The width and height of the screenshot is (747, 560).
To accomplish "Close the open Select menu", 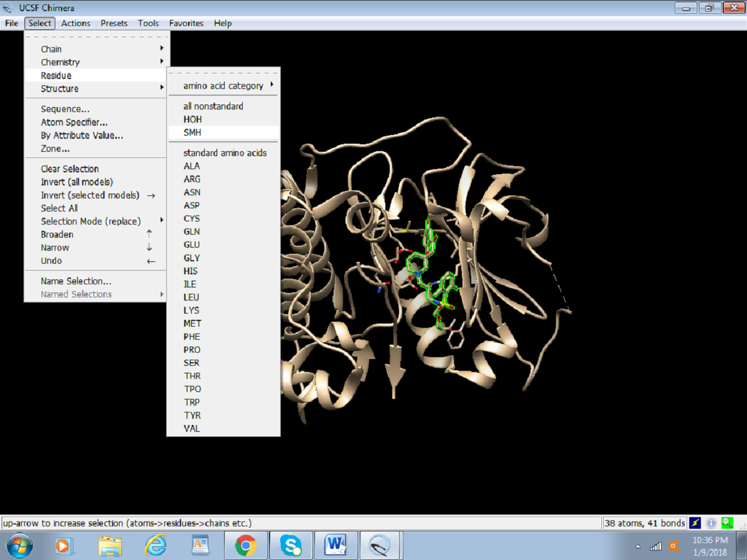I will point(40,23).
